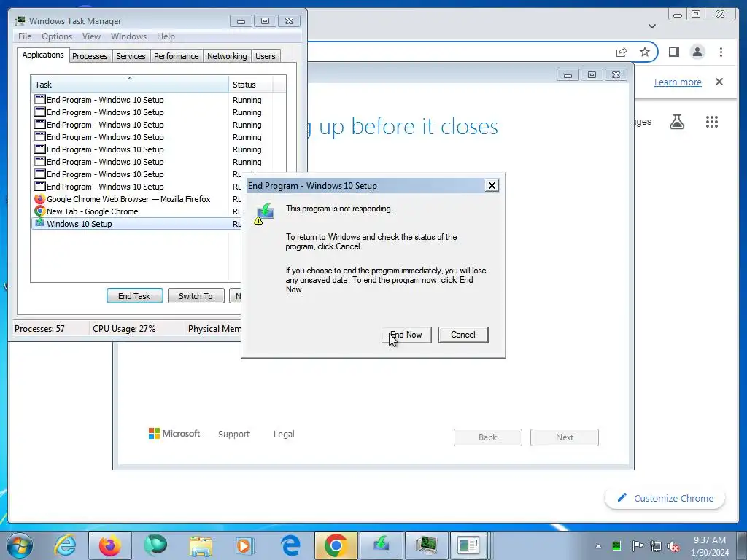Screen dimensions: 747x560
Task: Click the teal globe browser taskbar icon
Action: 155,545
